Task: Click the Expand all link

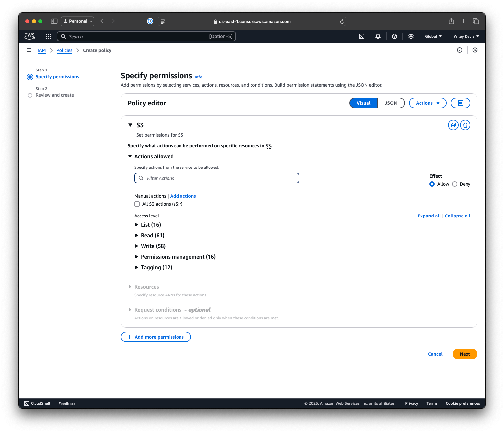Action: pos(429,216)
